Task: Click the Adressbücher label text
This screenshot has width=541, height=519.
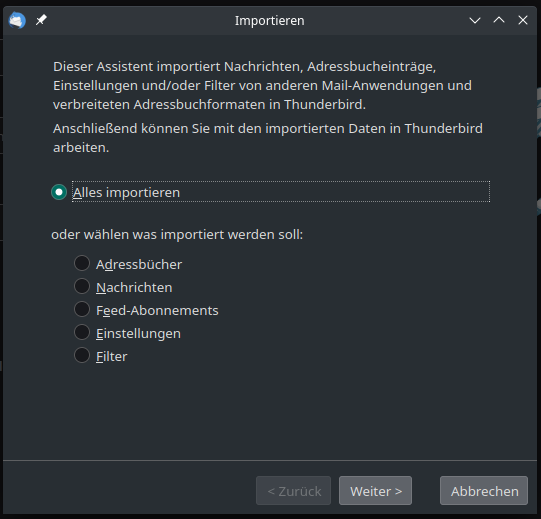Action: [x=139, y=265]
